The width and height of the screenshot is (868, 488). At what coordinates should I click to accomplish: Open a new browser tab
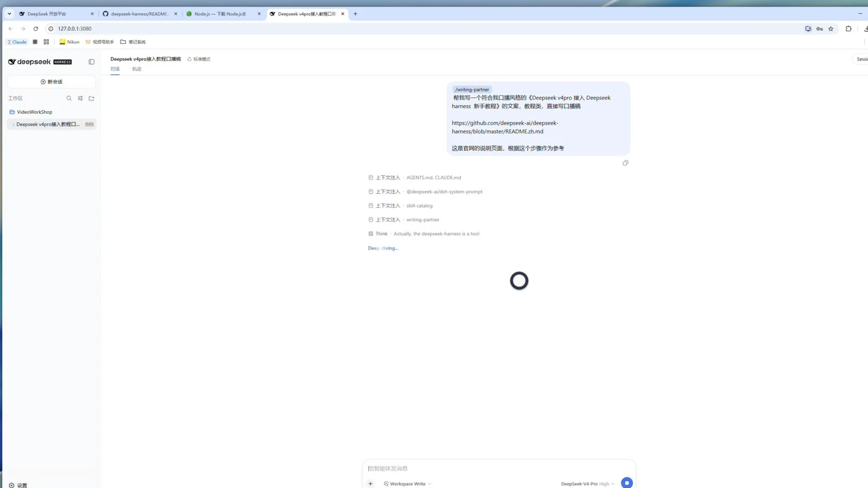[355, 14]
